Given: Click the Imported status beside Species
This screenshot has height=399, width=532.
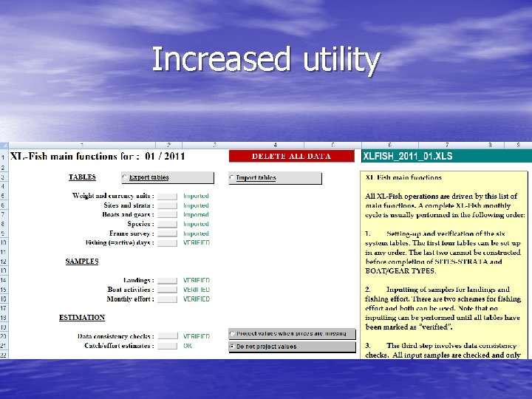Looking at the screenshot, I should 196,225.
